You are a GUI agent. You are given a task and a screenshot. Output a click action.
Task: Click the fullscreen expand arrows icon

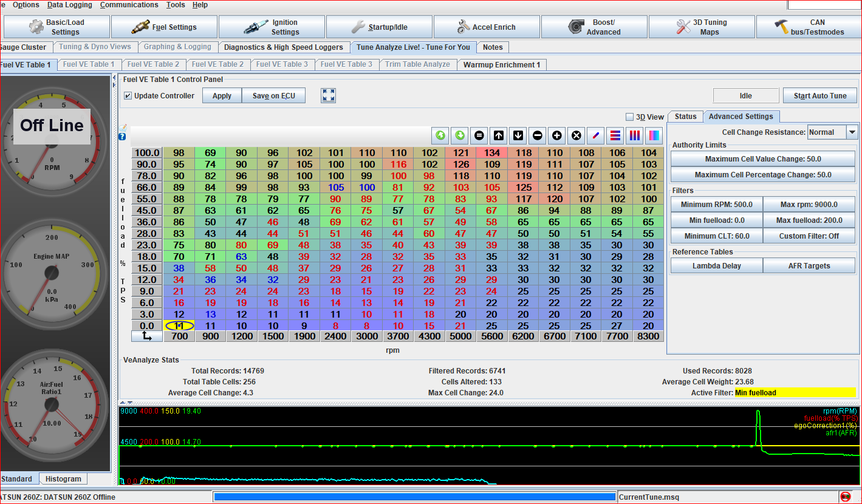[329, 95]
